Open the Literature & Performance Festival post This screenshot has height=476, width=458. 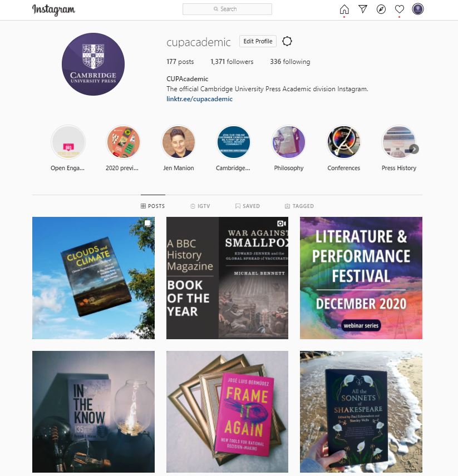pos(361,278)
